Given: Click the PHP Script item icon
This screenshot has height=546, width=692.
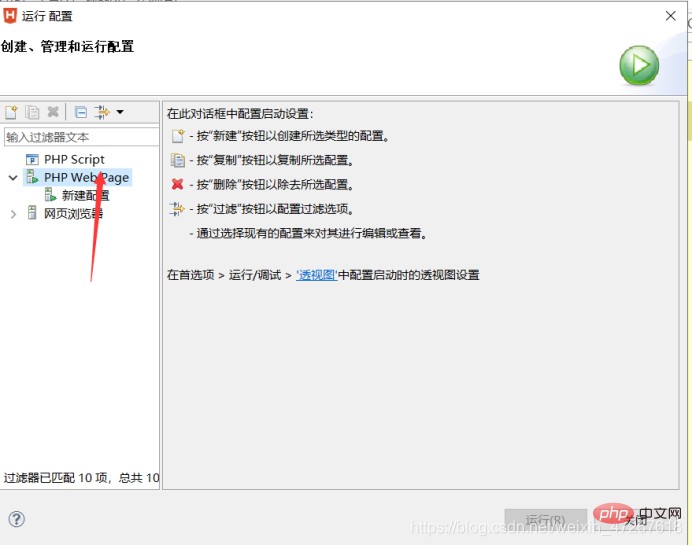Looking at the screenshot, I should (x=32, y=159).
